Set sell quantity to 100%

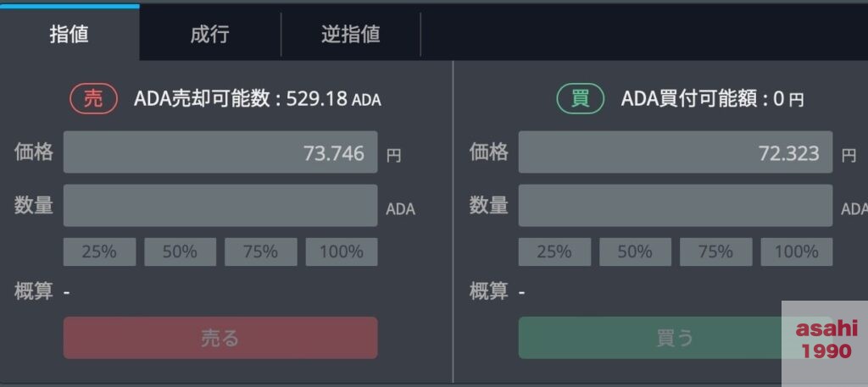[342, 252]
